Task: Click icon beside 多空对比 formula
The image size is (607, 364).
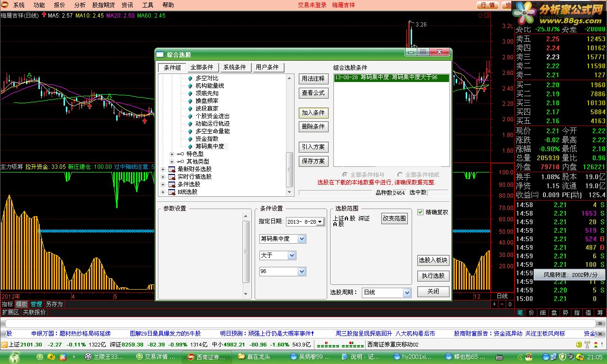Action: (x=191, y=78)
